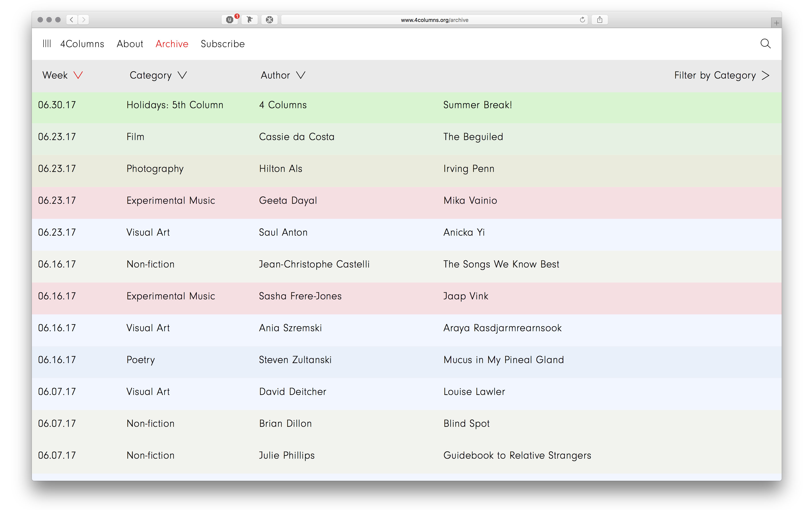Click author Sasha Frere-Jones

coord(300,296)
